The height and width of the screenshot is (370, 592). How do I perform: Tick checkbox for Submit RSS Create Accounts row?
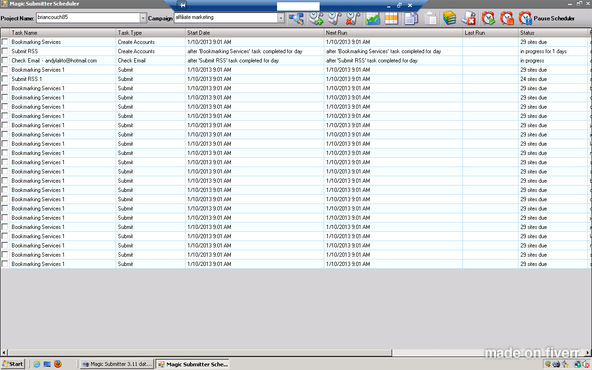[5, 51]
